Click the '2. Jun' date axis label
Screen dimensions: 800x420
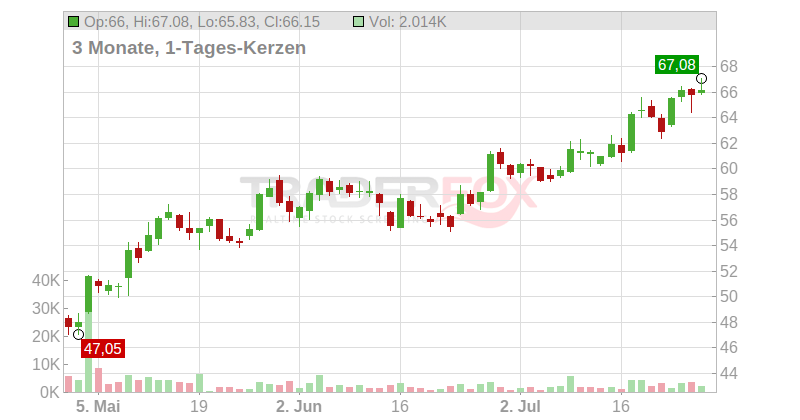(299, 407)
